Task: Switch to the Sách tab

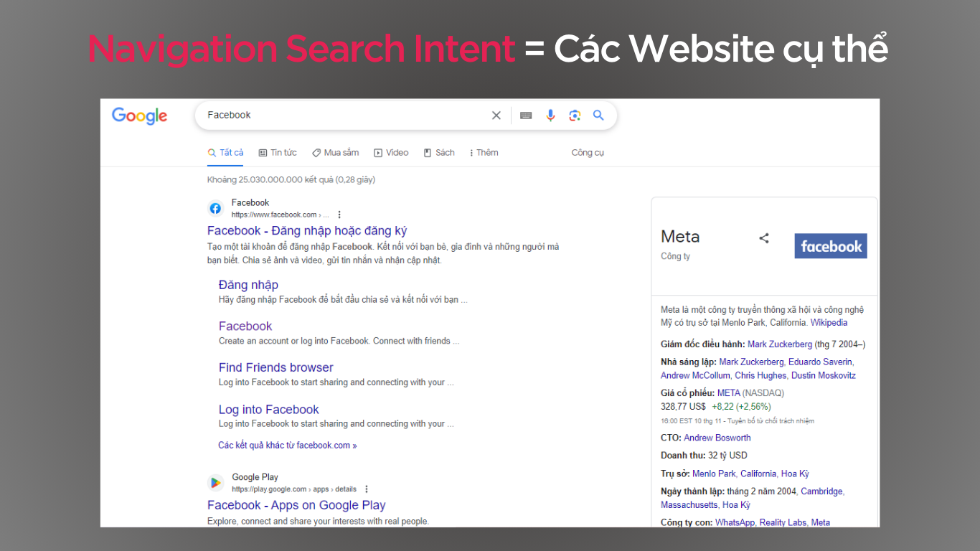Action: (439, 153)
